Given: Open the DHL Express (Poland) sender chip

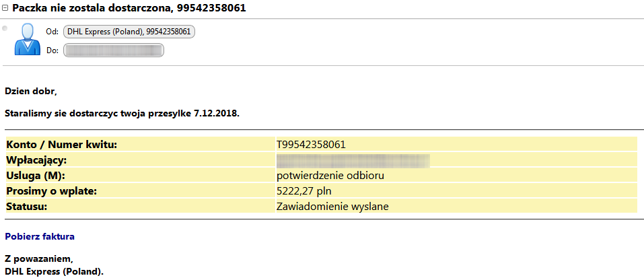Looking at the screenshot, I should point(129,32).
